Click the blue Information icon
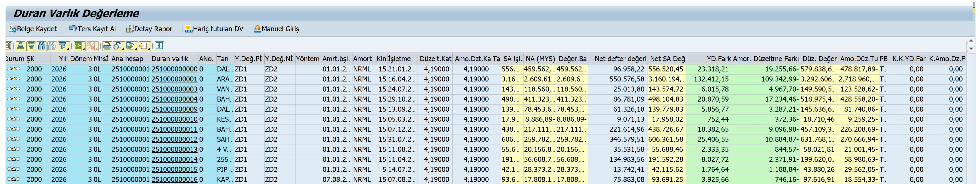Screen dimensions: 980x184 [160, 46]
